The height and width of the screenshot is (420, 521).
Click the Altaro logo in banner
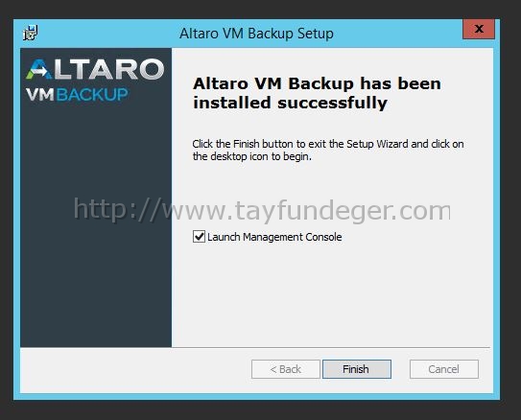click(95, 80)
